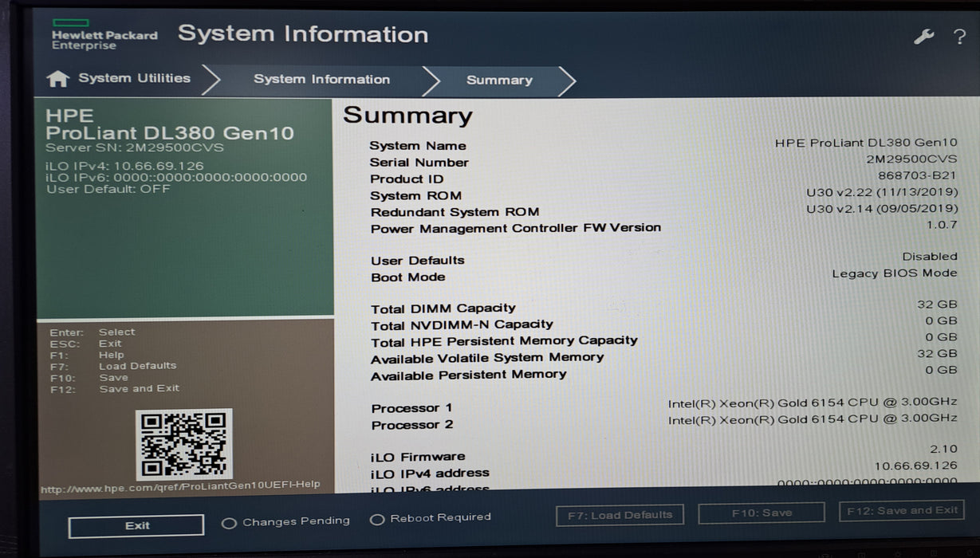
Task: Select Available Volatile System Memory label
Action: 487,358
